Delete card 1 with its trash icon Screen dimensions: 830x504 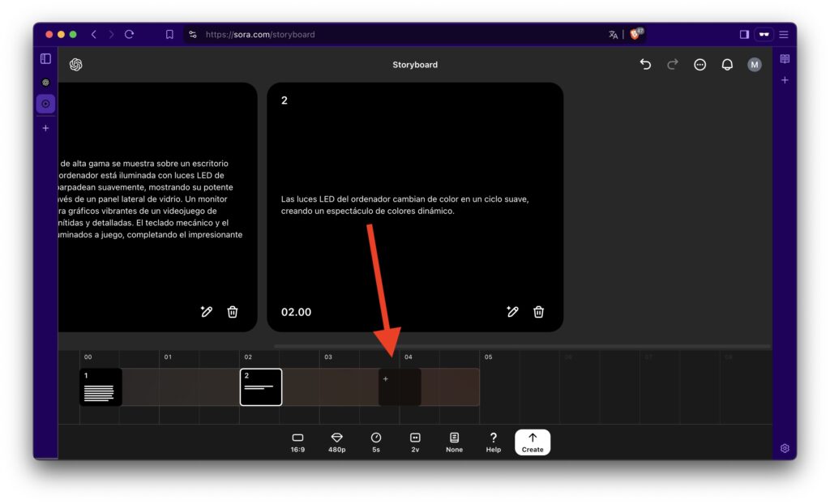point(233,312)
